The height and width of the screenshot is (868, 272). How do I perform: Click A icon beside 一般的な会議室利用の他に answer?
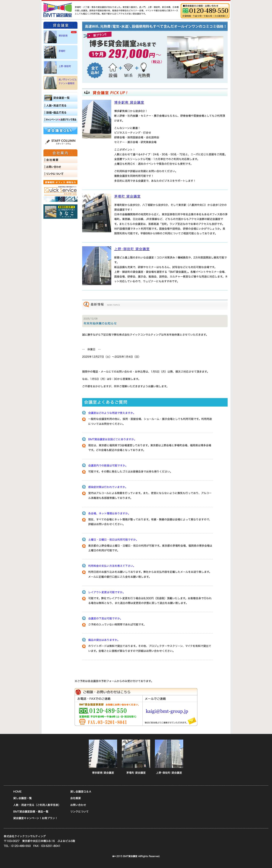(x=84, y=419)
